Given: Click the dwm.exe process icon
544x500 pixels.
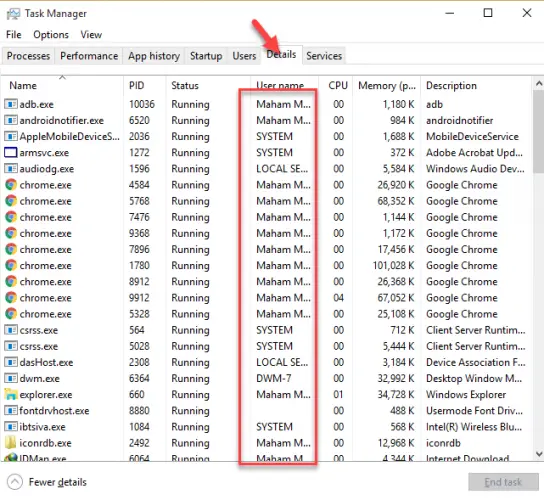Looking at the screenshot, I should pos(11,379).
